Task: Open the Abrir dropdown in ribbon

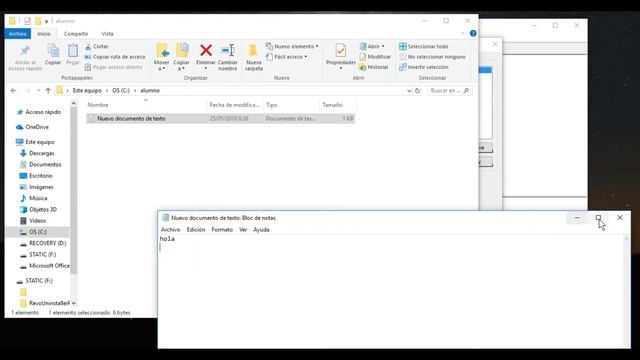Action: (372, 47)
